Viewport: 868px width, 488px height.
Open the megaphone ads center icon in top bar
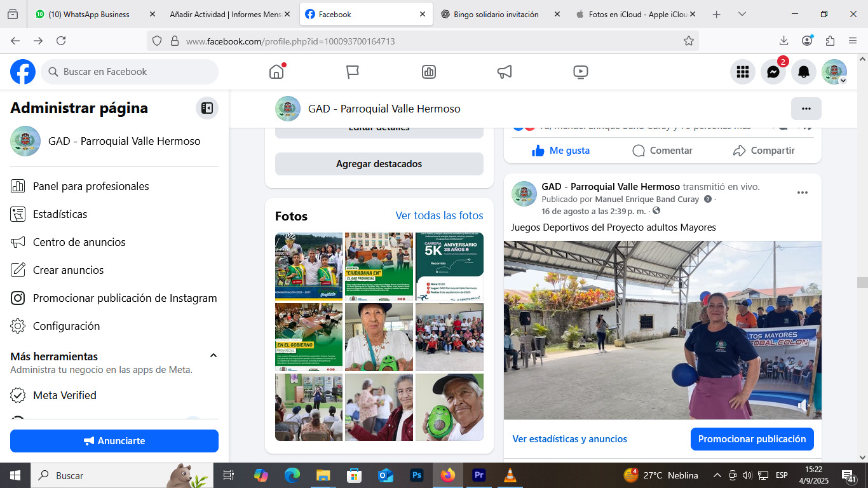pyautogui.click(x=505, y=72)
